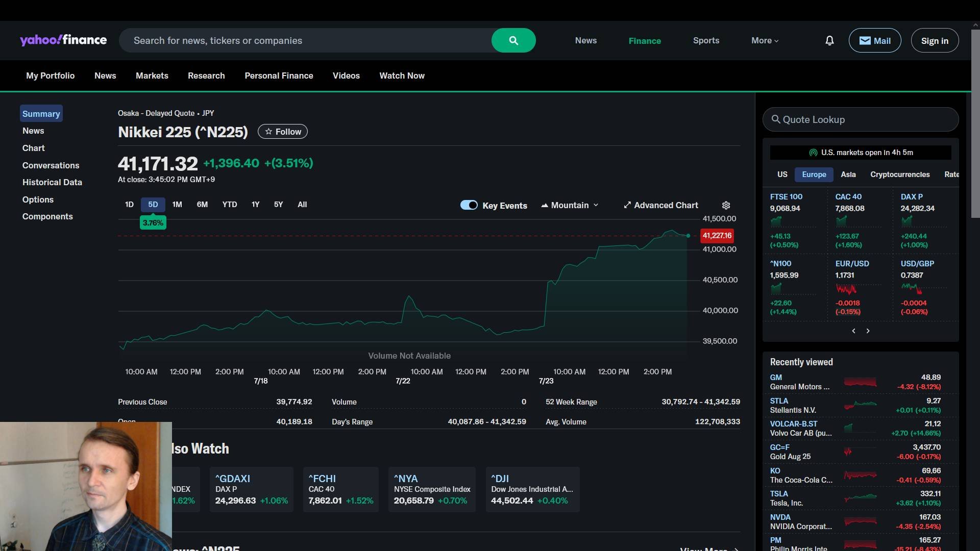Click the TSLA sparkline in Recently viewed

coord(860,498)
